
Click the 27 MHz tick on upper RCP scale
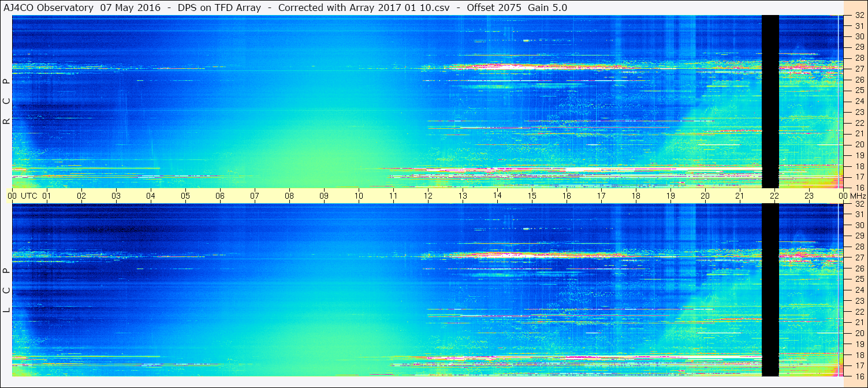click(859, 69)
